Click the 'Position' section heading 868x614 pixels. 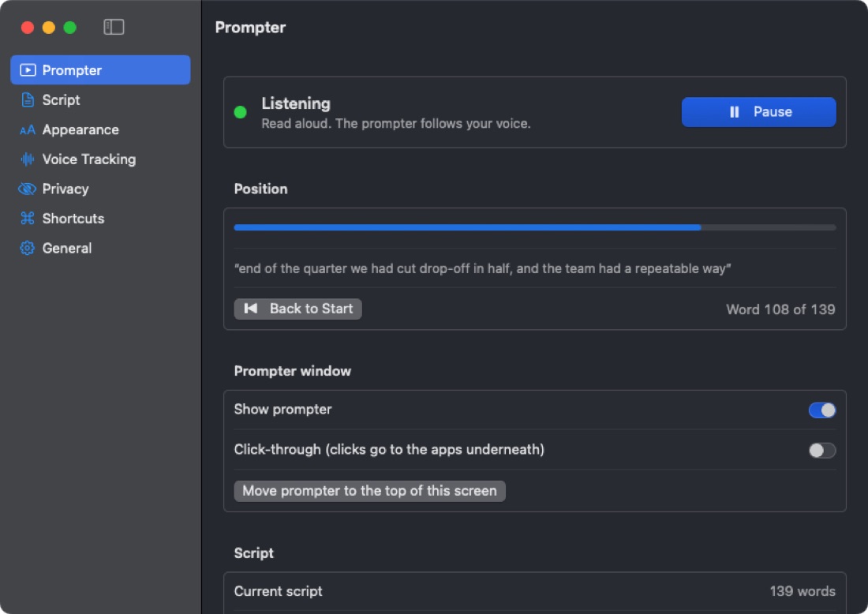tap(260, 189)
